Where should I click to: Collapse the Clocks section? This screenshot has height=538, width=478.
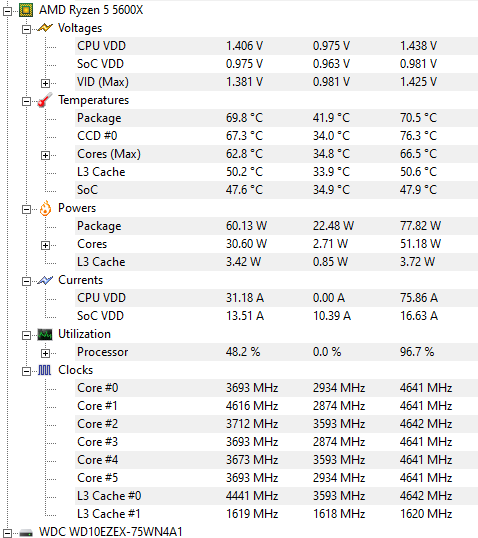tap(26, 371)
